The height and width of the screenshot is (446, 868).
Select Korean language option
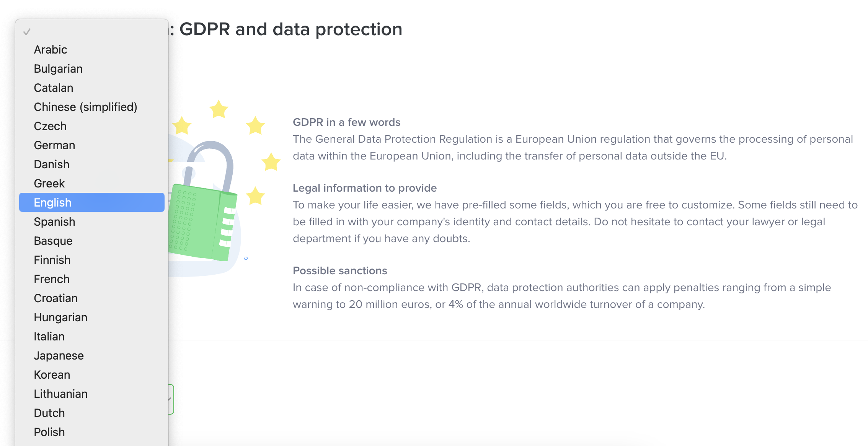coord(52,375)
